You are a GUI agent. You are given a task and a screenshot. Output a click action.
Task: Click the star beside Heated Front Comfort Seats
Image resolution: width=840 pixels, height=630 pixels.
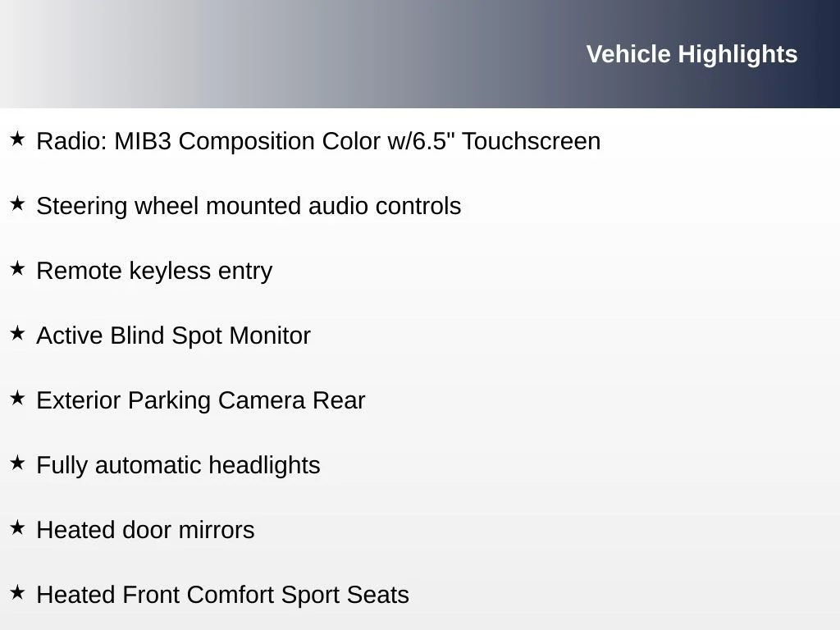(17, 593)
